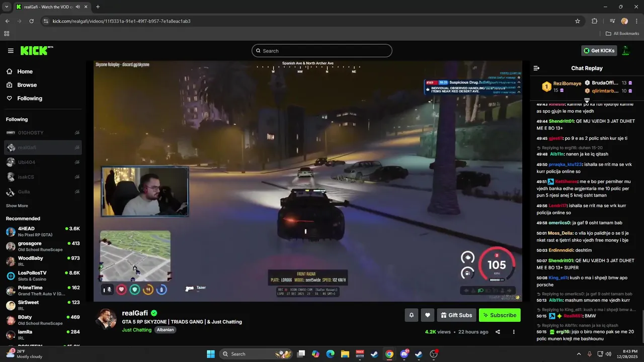This screenshot has width=644, height=362.
Task: Select followed channel 01GHOSTY
Action: click(43, 133)
